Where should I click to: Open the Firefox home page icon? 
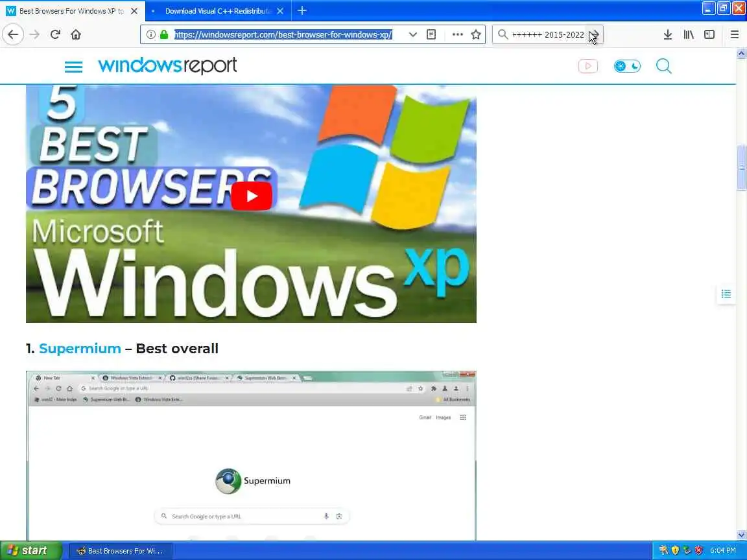76,34
